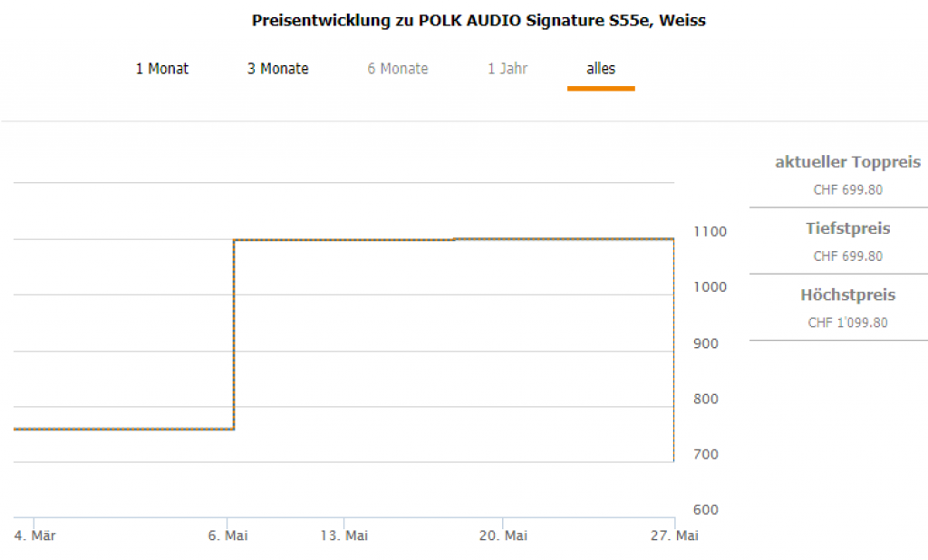
Task: Click the "20. Mai" date axis label
Action: 503,536
